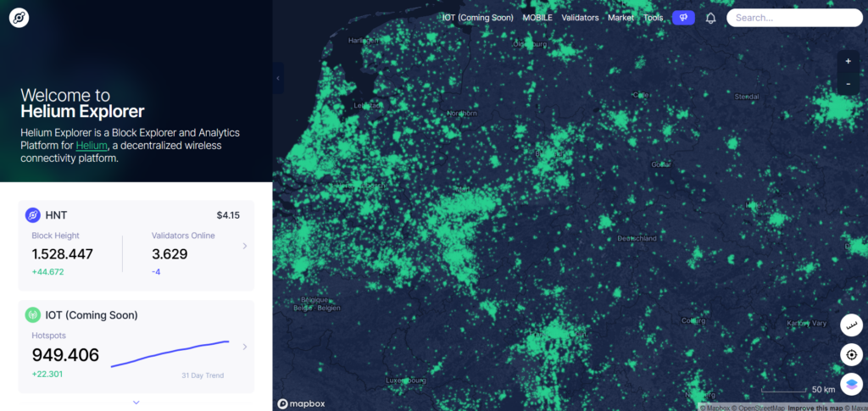The height and width of the screenshot is (411, 868).
Task: Click the Block Height label
Action: pyautogui.click(x=55, y=236)
